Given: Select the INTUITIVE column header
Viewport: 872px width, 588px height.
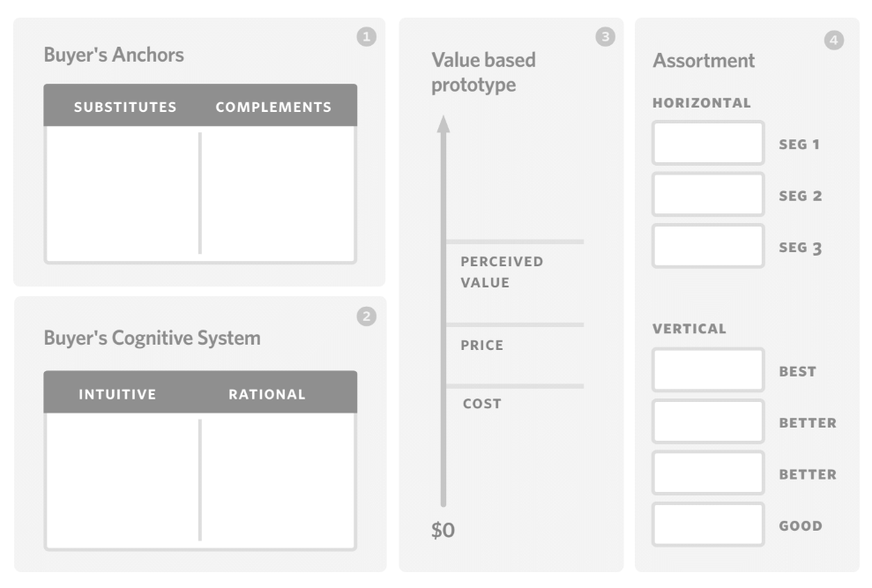Looking at the screenshot, I should pyautogui.click(x=117, y=394).
